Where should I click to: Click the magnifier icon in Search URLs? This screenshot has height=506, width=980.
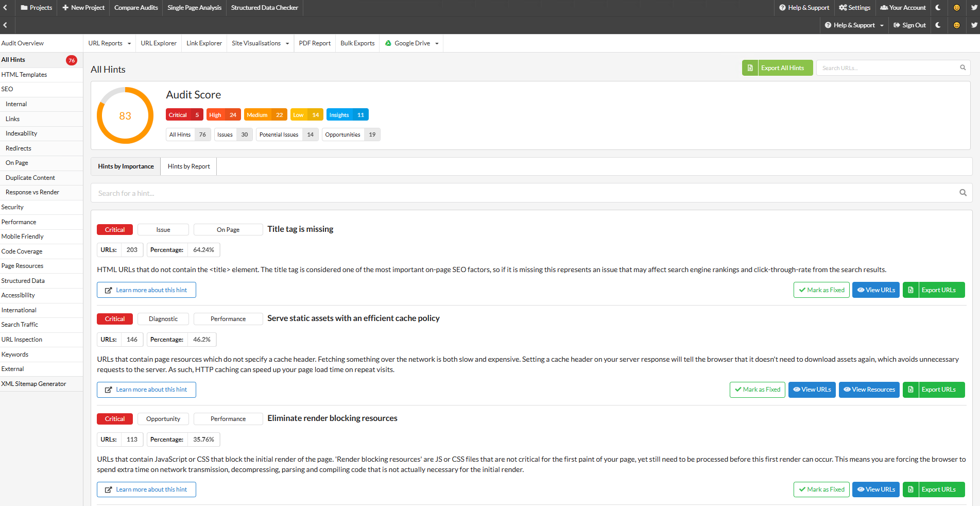(x=962, y=68)
